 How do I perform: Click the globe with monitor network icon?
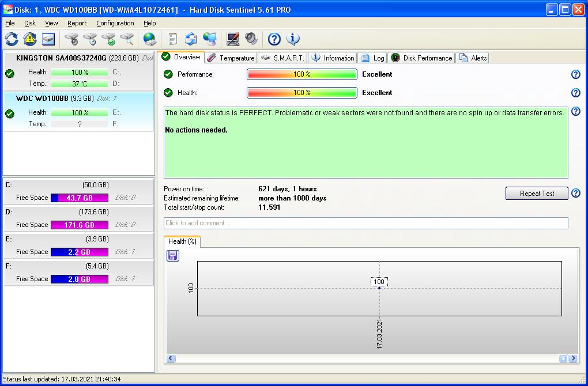pyautogui.click(x=210, y=39)
